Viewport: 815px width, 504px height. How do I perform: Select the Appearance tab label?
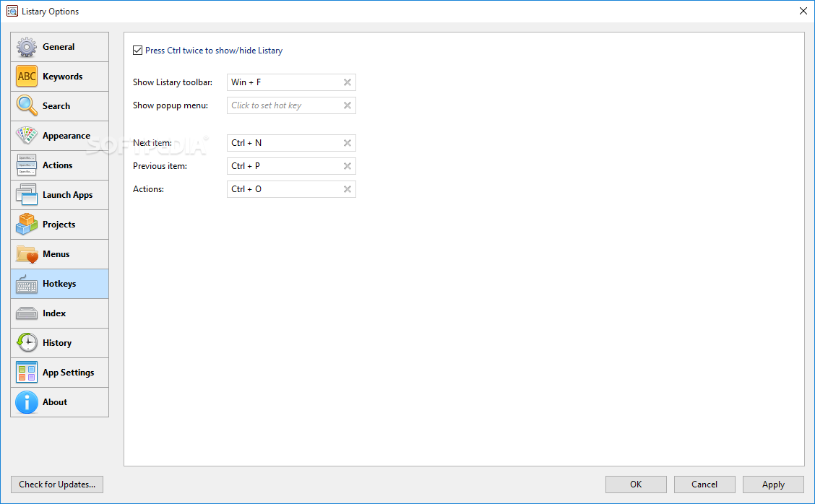[x=66, y=136]
